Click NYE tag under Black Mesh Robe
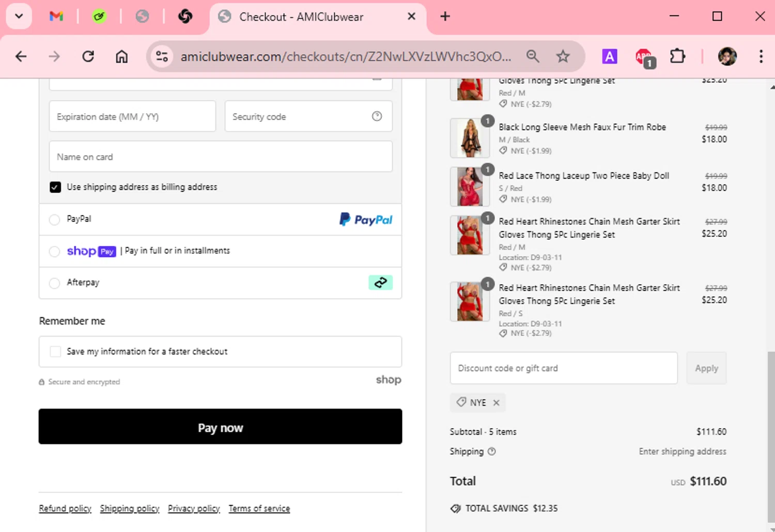Image resolution: width=775 pixels, height=532 pixels. coord(525,151)
